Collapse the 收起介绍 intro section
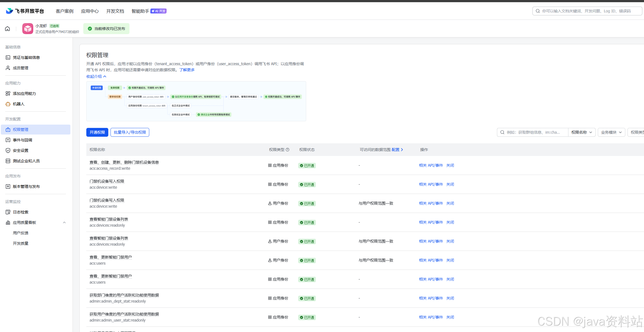Viewport: 644px width, 332px height. (96, 76)
